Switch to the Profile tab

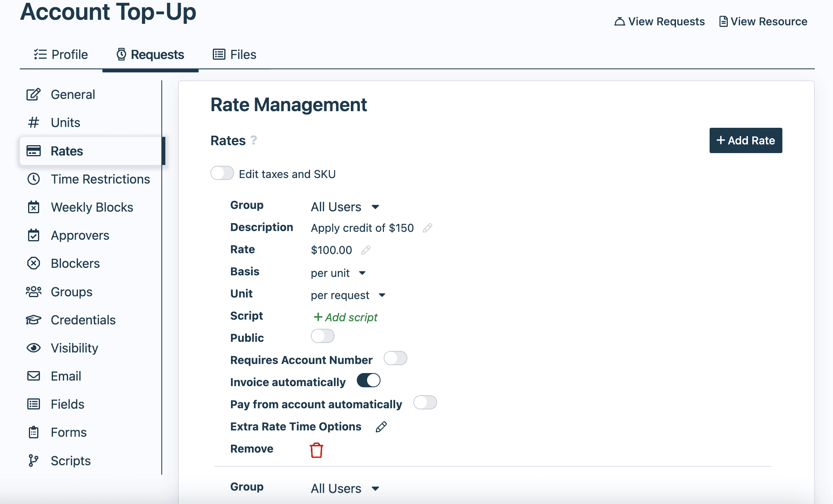61,54
